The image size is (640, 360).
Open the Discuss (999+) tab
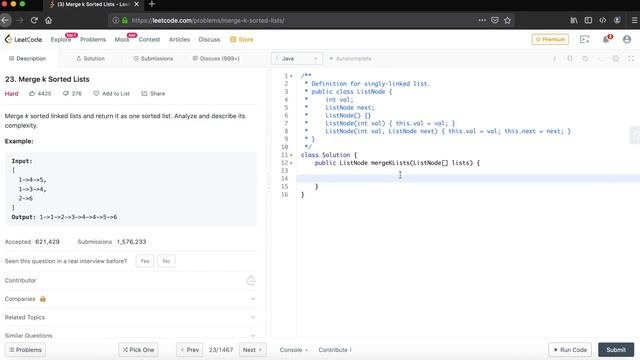[216, 58]
